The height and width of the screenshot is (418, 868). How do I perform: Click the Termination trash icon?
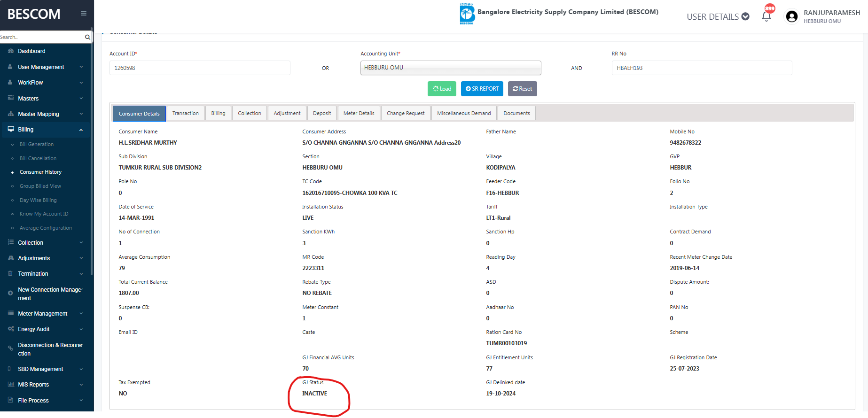tap(10, 274)
